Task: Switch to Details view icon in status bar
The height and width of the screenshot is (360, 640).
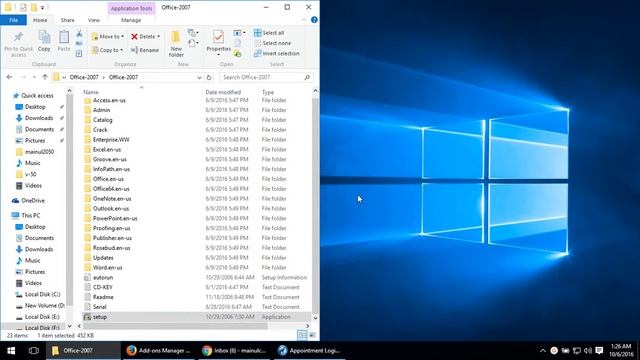Action: pyautogui.click(x=302, y=336)
